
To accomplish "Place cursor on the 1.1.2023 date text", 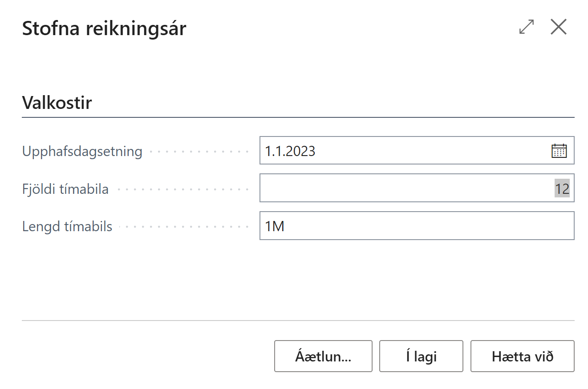I will pyautogui.click(x=290, y=151).
